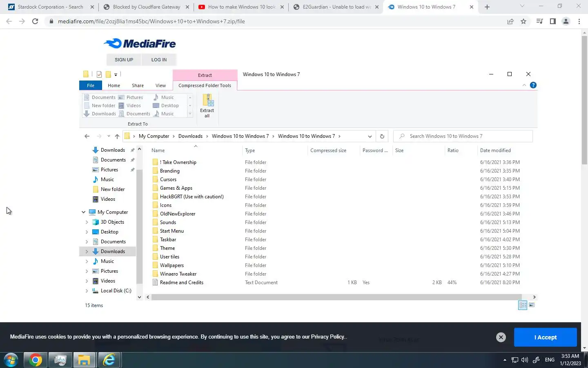Open the address bar history dropdown
Screen dimensions: 588x368
tap(370, 136)
